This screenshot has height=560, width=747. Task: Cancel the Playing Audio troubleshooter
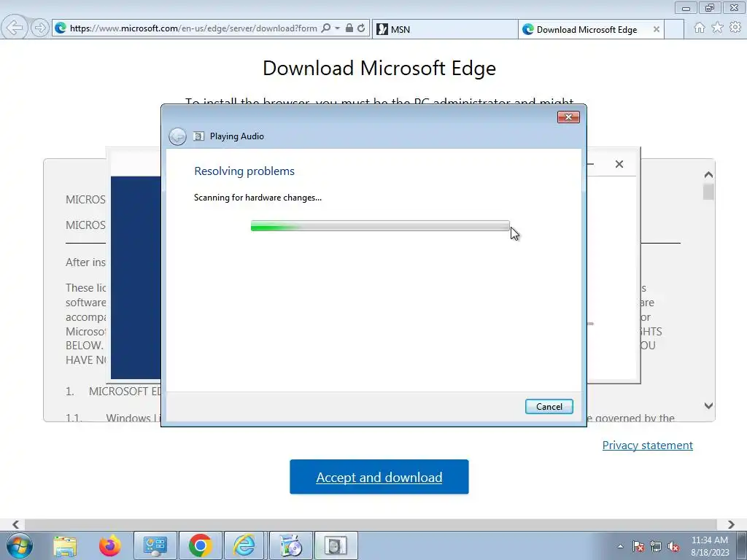point(549,407)
